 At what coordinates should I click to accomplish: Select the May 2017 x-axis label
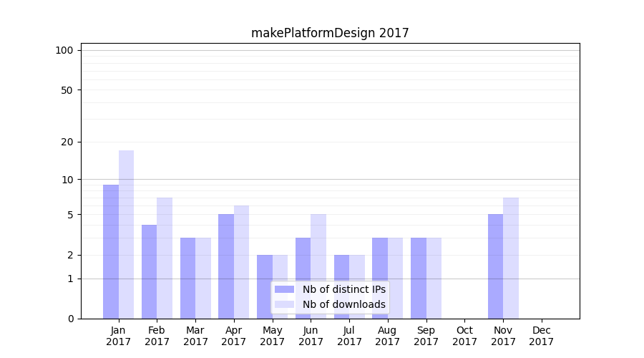click(272, 336)
